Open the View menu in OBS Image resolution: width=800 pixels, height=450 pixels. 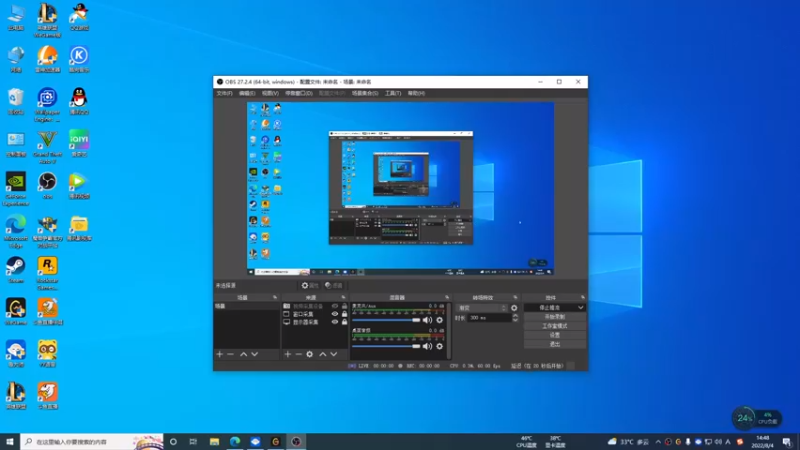(270, 93)
